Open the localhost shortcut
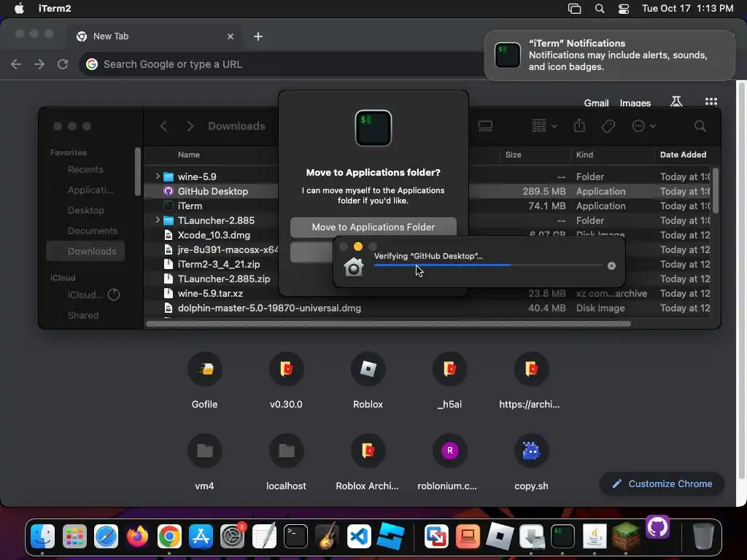The height and width of the screenshot is (560, 747). coord(286,462)
